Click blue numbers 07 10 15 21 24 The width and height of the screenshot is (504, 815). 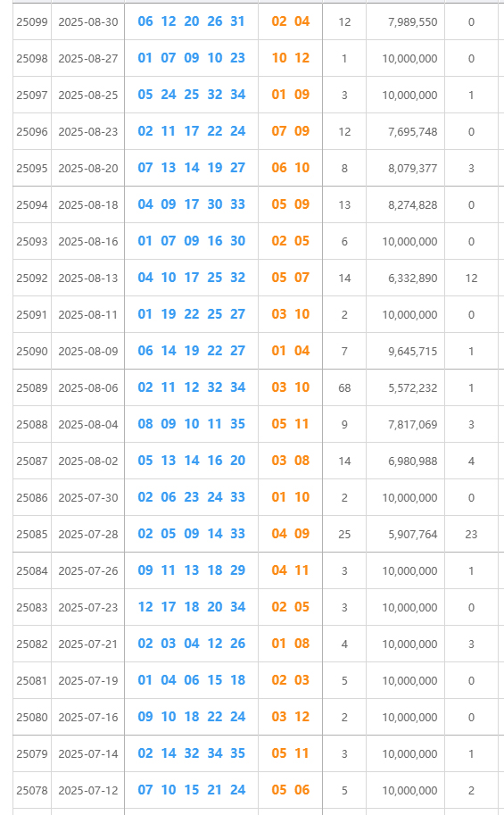click(x=191, y=789)
